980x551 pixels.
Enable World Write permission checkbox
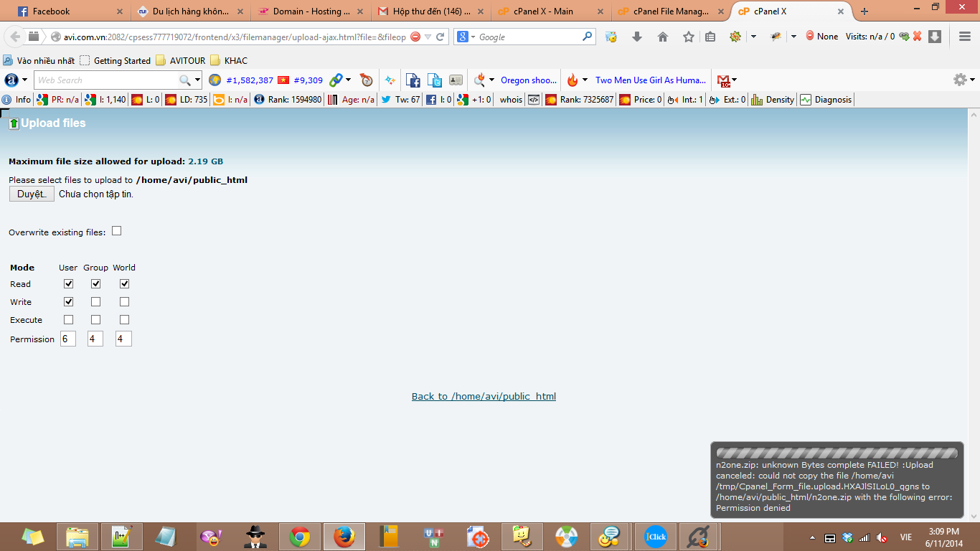[x=124, y=302]
